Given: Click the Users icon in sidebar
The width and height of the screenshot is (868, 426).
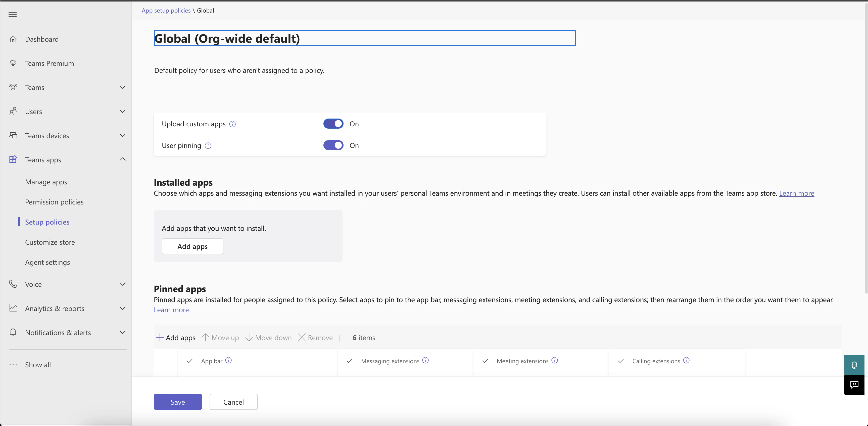Looking at the screenshot, I should [x=13, y=111].
